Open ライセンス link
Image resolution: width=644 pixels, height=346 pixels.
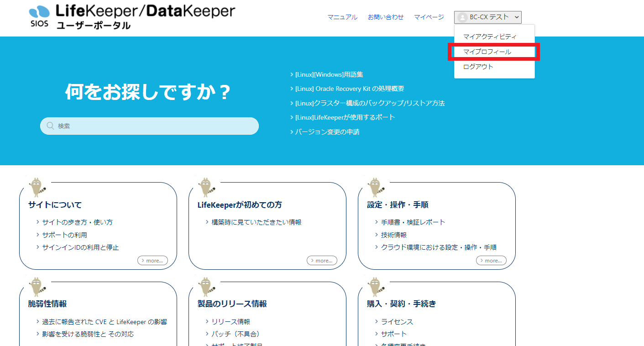point(397,322)
